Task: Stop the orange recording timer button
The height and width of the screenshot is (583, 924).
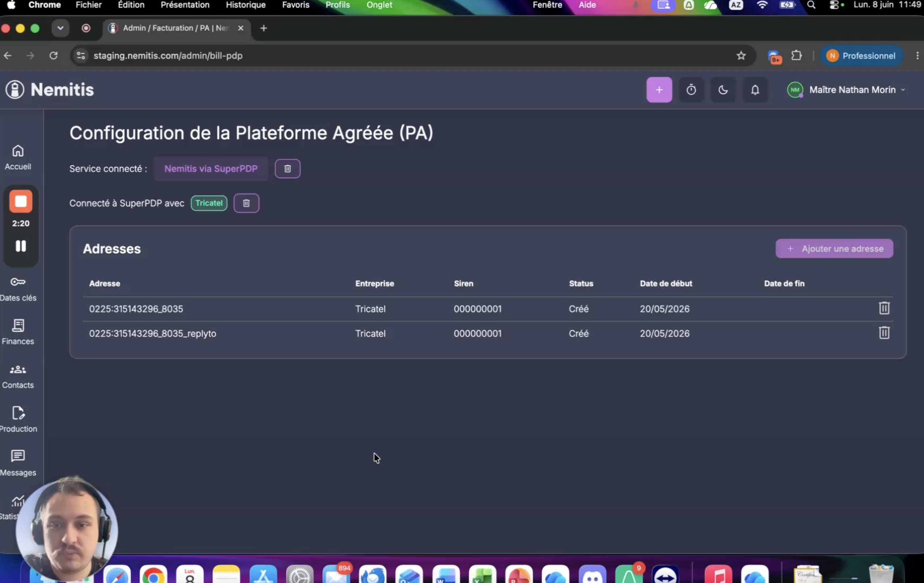Action: pos(21,201)
